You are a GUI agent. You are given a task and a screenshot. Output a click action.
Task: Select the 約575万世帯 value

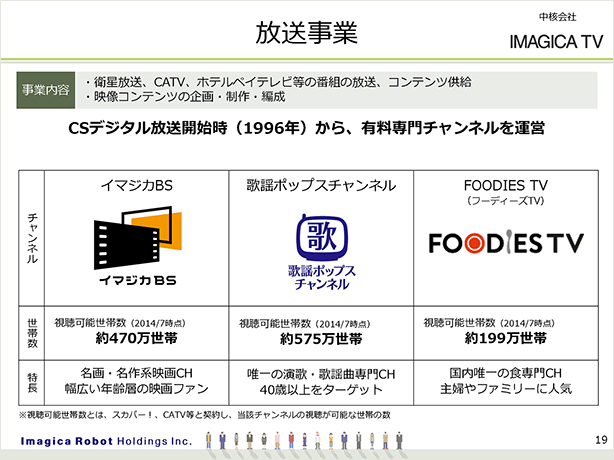pos(321,339)
